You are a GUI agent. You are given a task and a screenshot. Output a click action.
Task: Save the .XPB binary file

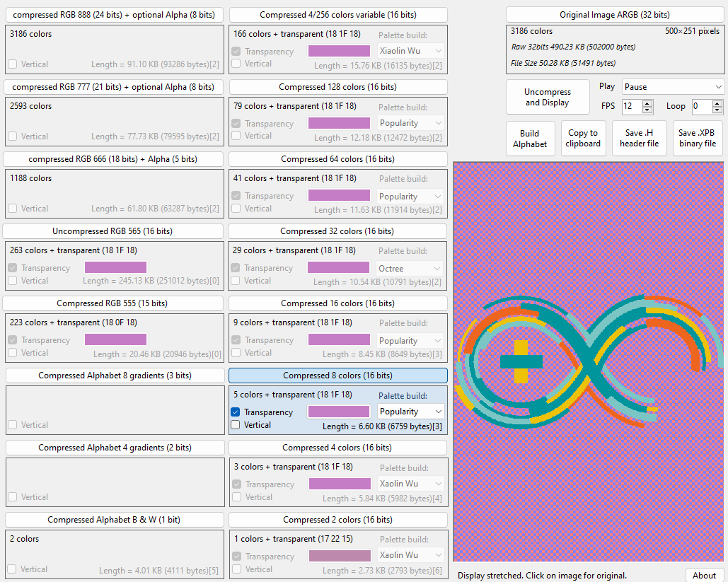pyautogui.click(x=697, y=139)
